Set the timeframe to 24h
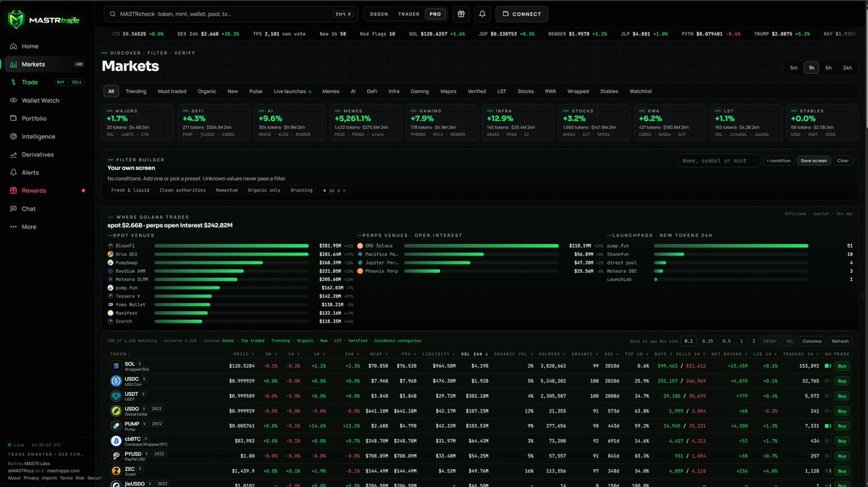868x487 pixels. pyautogui.click(x=848, y=67)
